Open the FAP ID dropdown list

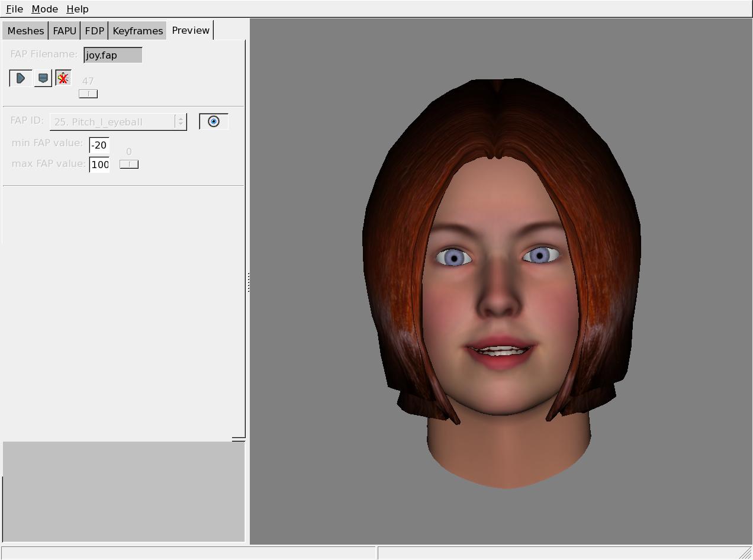tap(112, 122)
